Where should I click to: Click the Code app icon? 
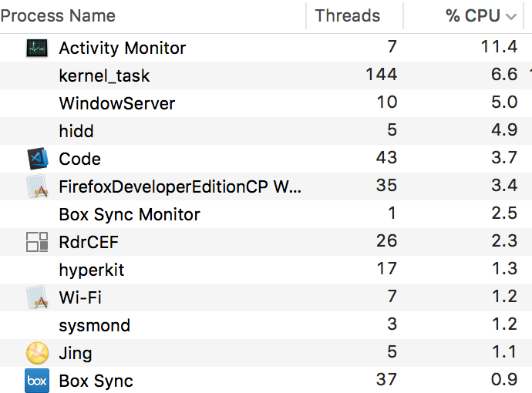pyautogui.click(x=37, y=158)
